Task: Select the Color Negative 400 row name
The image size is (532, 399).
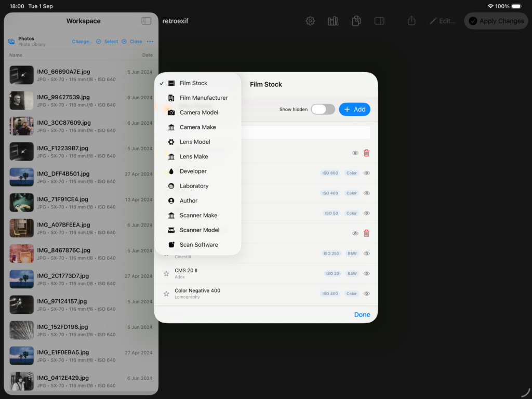Action: [x=197, y=290]
